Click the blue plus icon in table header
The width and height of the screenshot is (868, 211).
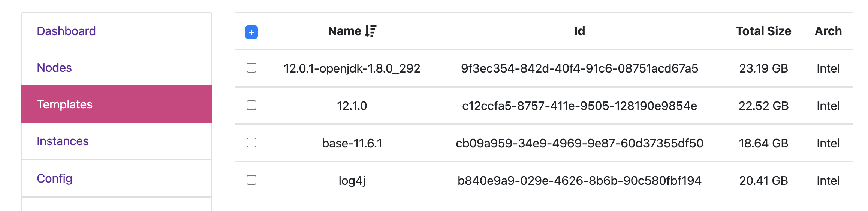[251, 32]
